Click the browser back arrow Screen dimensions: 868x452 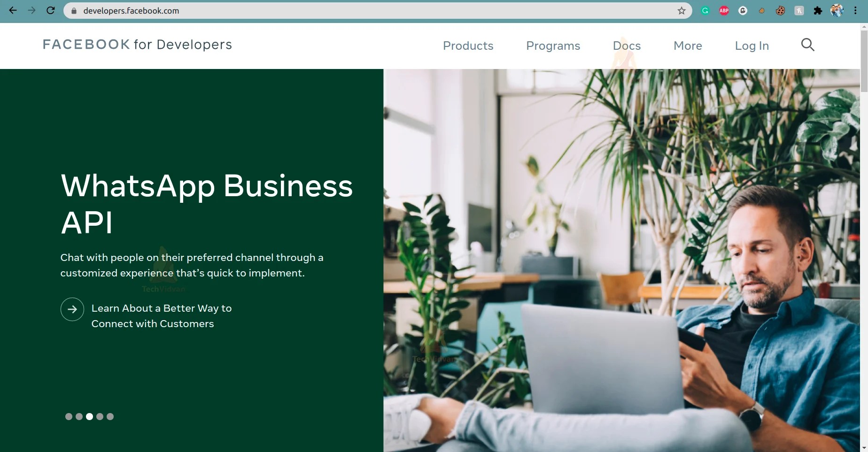(x=13, y=10)
